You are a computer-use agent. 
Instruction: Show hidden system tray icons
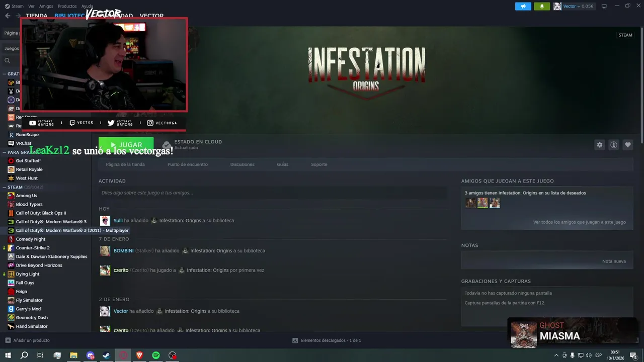[556, 355]
